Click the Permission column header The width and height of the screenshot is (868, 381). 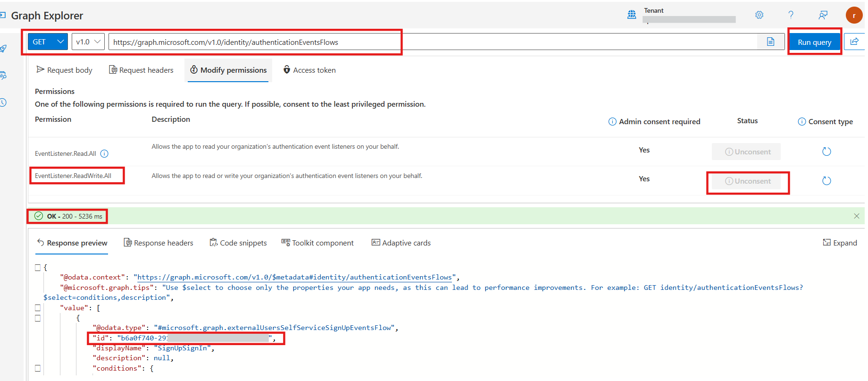pyautogui.click(x=53, y=119)
